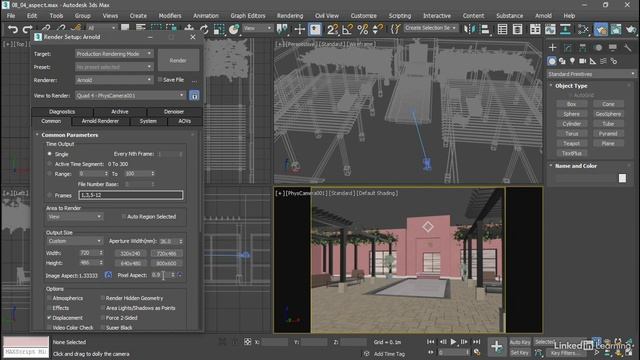Screen dimensions: 640x360
Task: Choose the 320x240 output preset button
Action: [130, 253]
